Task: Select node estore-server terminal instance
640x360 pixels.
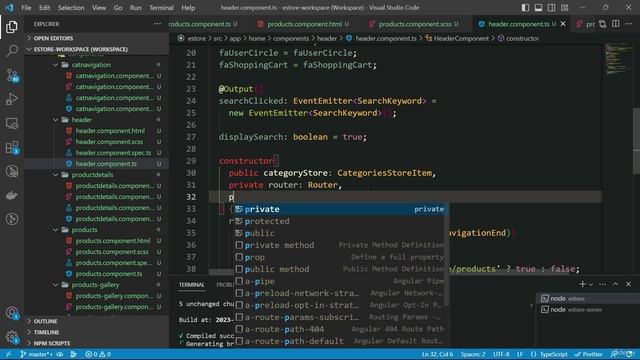Action: 588,310
